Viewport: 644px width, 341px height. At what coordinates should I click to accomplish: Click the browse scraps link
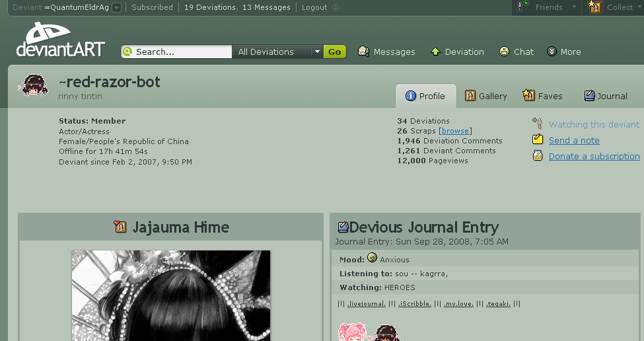(x=455, y=131)
